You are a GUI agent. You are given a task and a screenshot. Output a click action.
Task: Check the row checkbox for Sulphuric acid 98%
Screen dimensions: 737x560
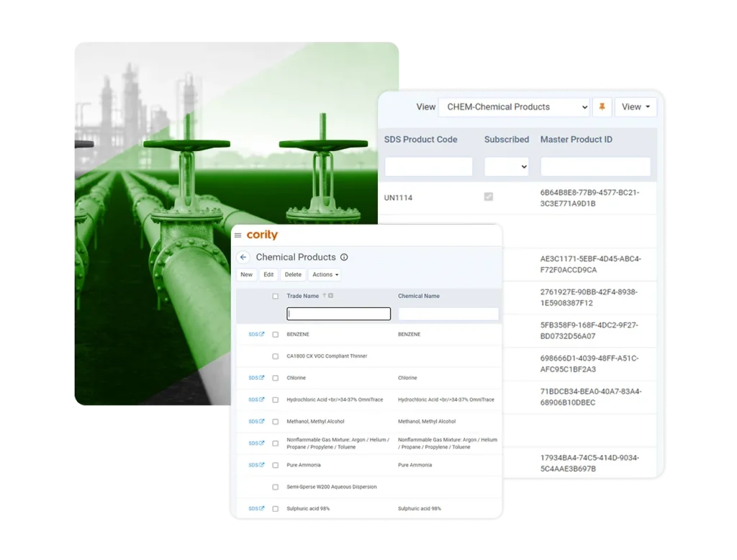coord(274,508)
